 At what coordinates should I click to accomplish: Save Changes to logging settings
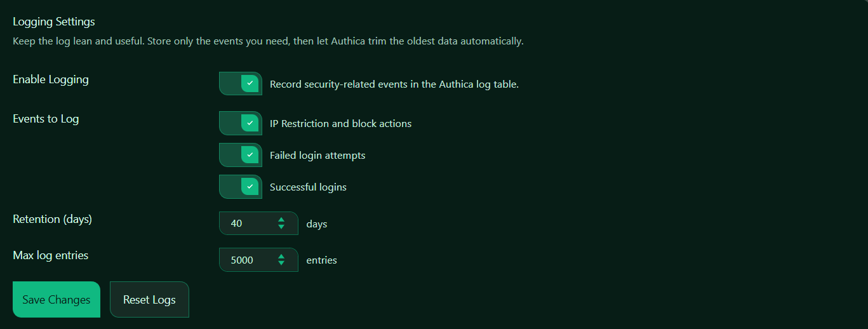(x=57, y=300)
